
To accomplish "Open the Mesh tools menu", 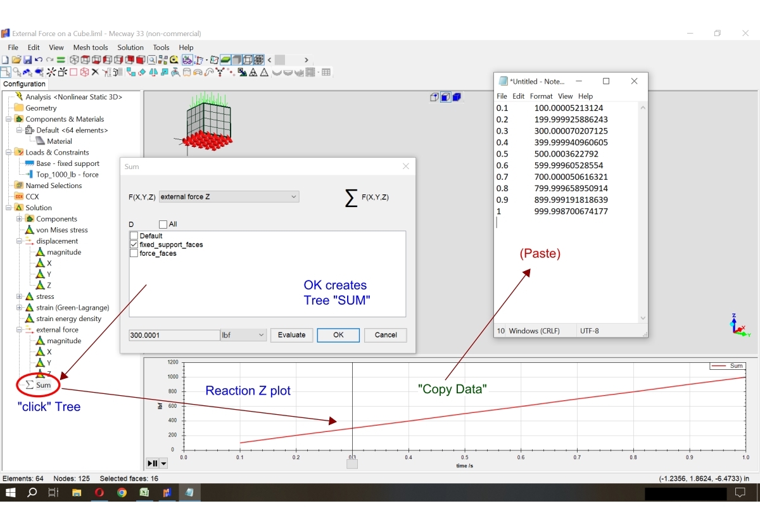I will 90,47.
